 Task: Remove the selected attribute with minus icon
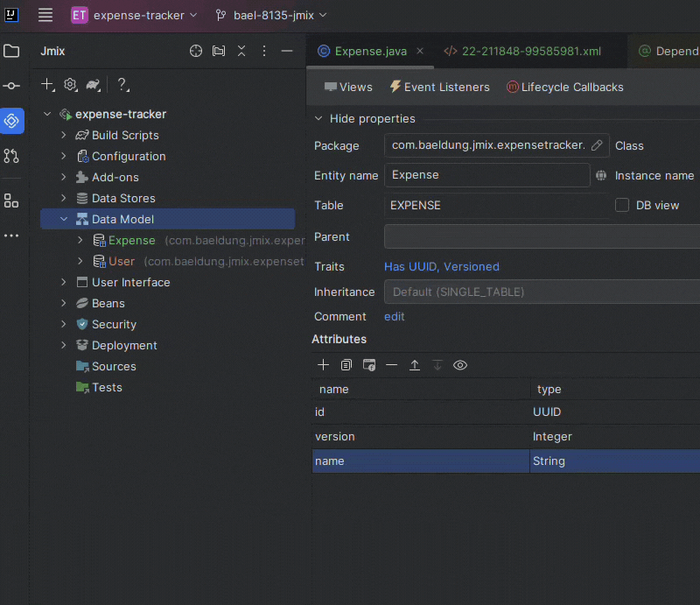(391, 365)
